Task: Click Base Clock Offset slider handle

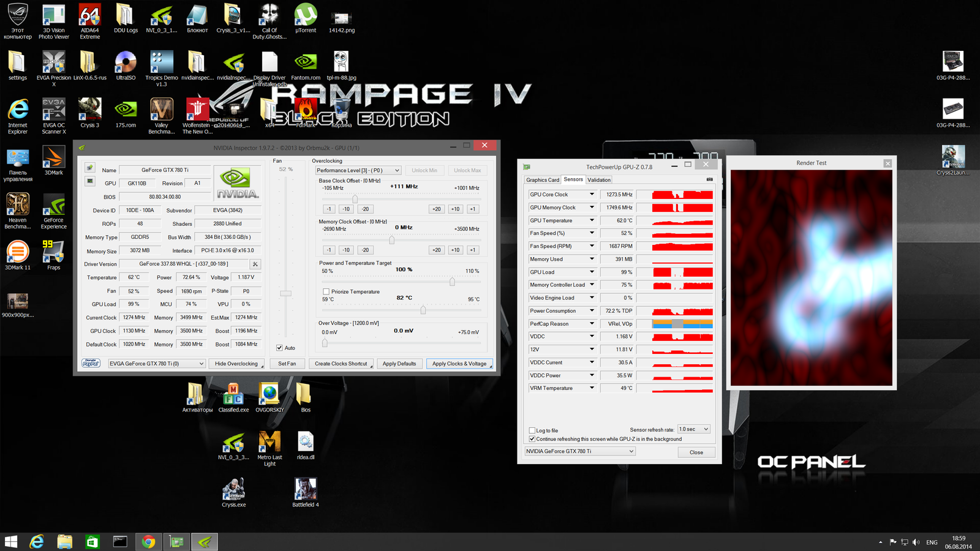Action: pos(355,199)
